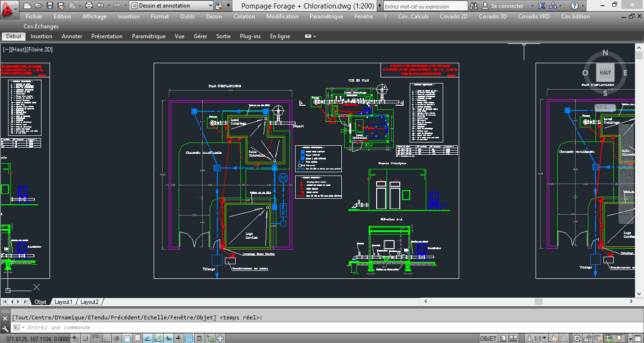Click the Undo arrow icon
644x343 pixels.
(100, 5)
